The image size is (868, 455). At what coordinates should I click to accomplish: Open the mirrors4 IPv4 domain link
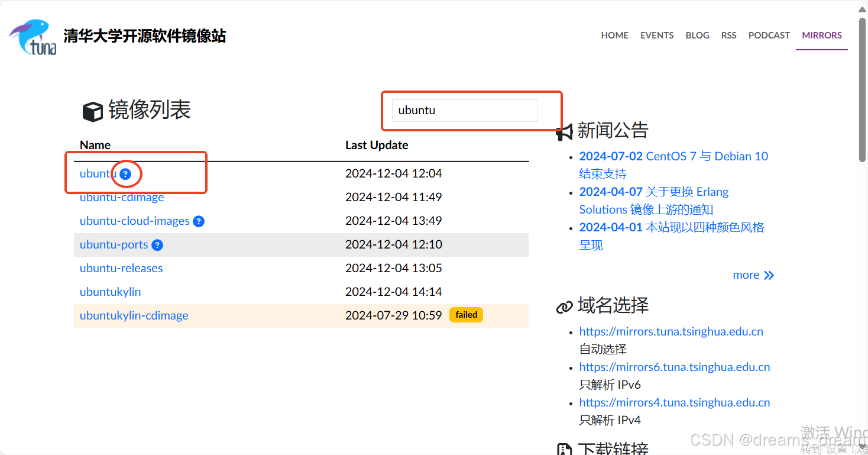pyautogui.click(x=675, y=402)
